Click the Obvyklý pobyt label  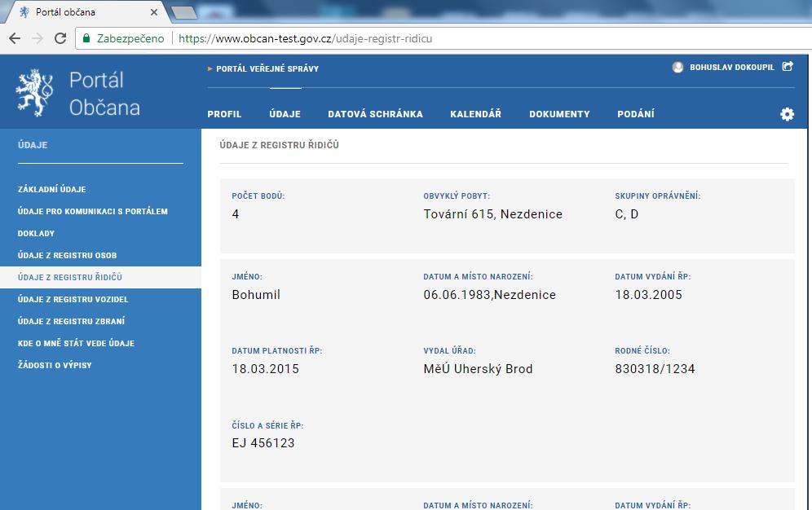click(457, 196)
